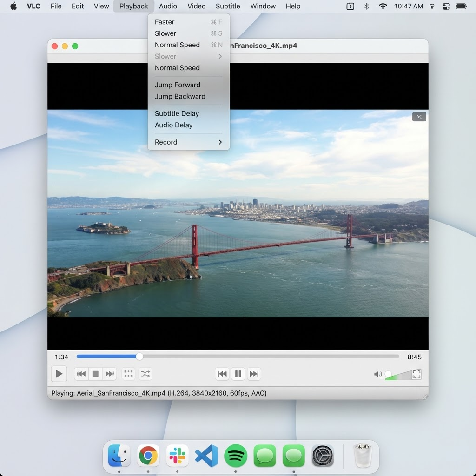Viewport: 476px width, 476px height.
Task: Click previous track button left of pause
Action: (222, 374)
